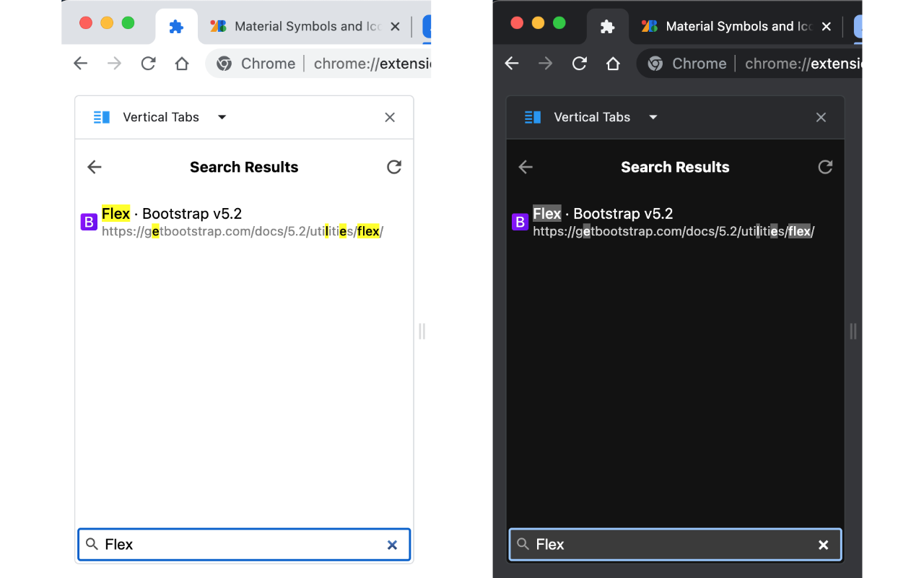
Task: Click green fullscreen button in light window
Action: click(x=128, y=22)
